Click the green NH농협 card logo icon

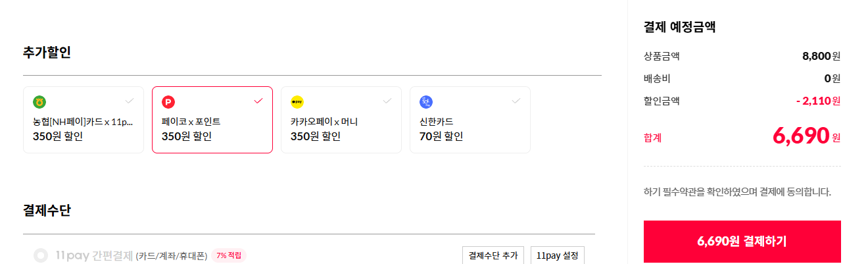[39, 102]
